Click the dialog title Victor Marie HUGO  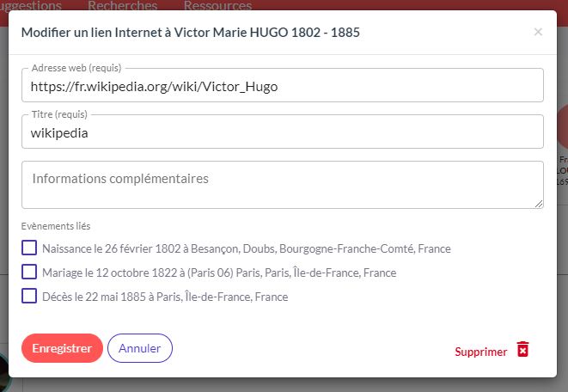click(x=191, y=33)
